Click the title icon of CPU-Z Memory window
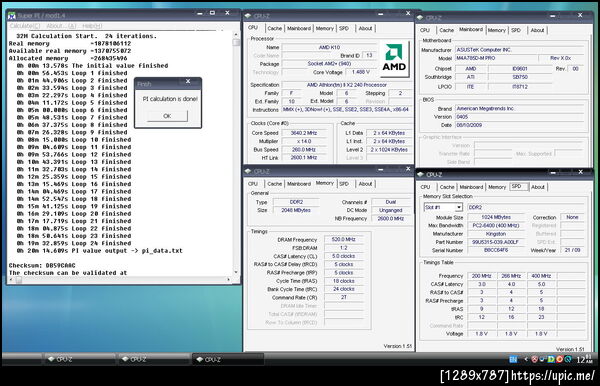 tap(248, 171)
